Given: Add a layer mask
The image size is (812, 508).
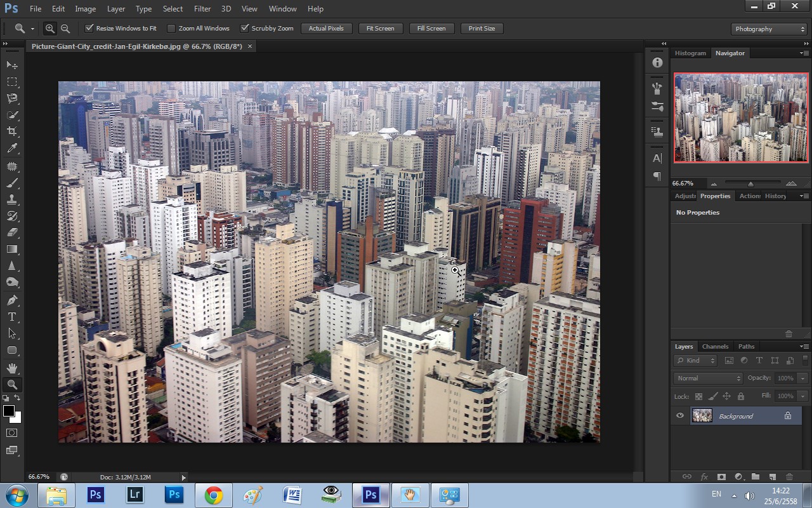Looking at the screenshot, I should click(x=721, y=476).
